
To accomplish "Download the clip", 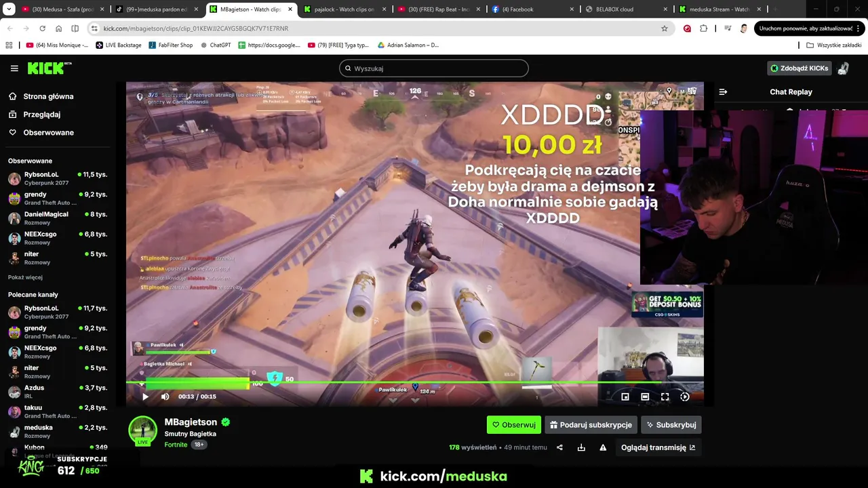I will pyautogui.click(x=581, y=447).
